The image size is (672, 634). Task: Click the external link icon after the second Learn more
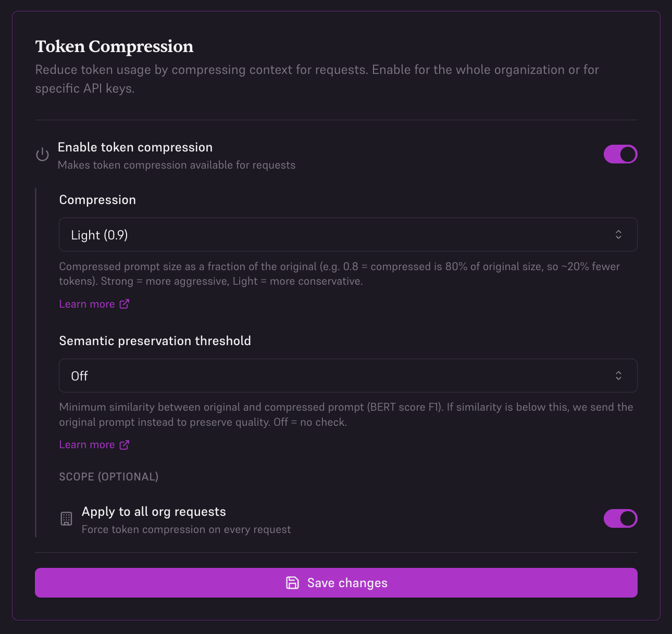(x=124, y=444)
